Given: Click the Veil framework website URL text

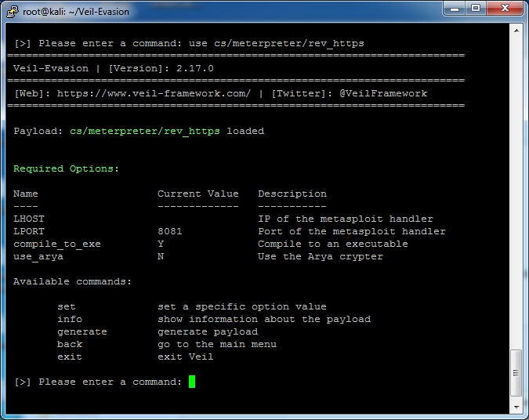Looking at the screenshot, I should pos(154,93).
